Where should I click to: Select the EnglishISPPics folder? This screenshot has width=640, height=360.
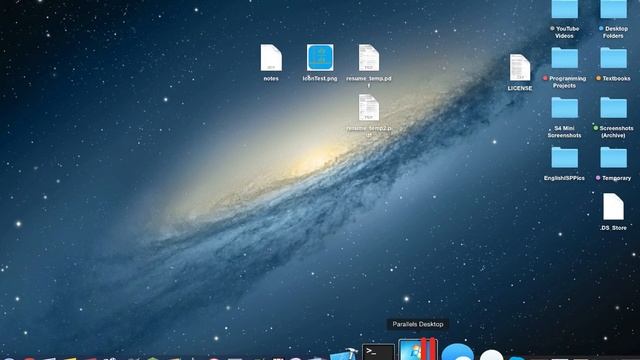pos(564,158)
